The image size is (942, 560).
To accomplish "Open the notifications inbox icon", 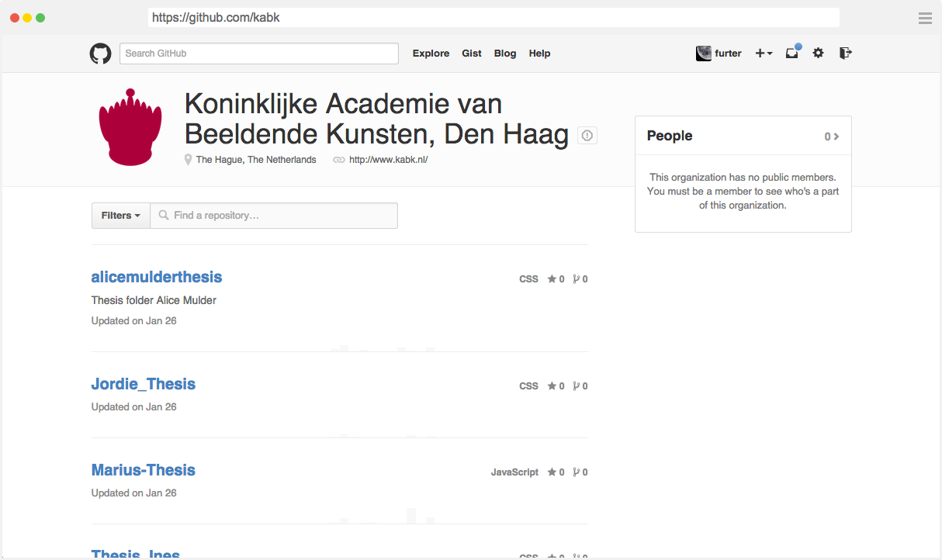I will tap(792, 53).
